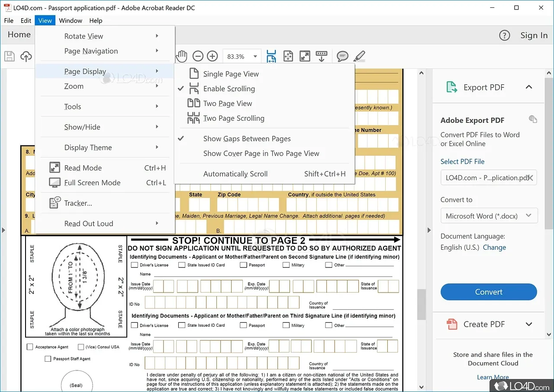Expand the Rotate View submenu

coord(105,36)
